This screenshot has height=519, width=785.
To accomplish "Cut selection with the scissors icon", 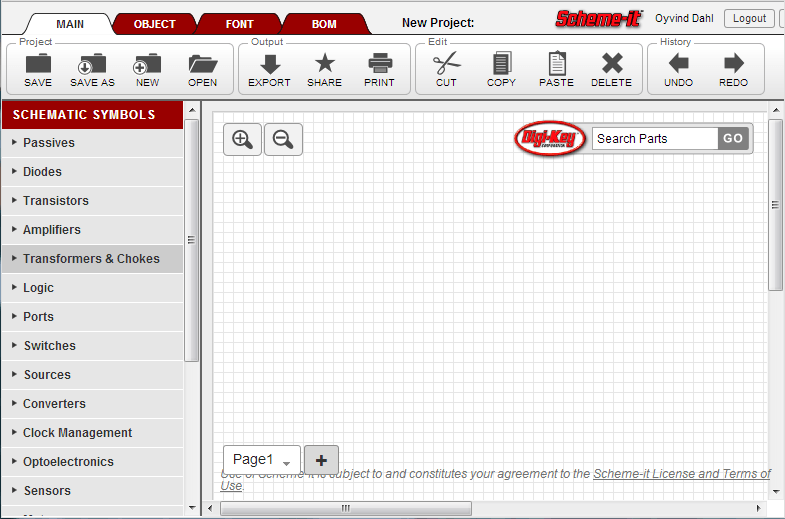I will (446, 65).
